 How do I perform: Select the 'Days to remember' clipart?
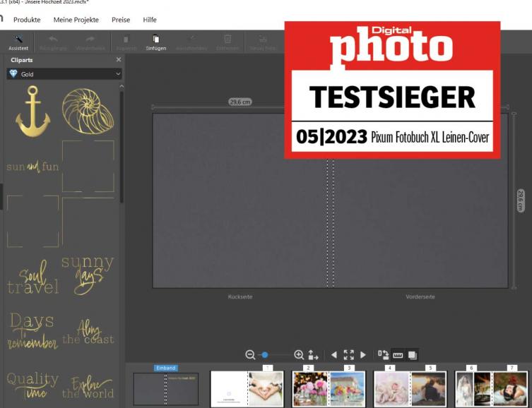coord(32,331)
